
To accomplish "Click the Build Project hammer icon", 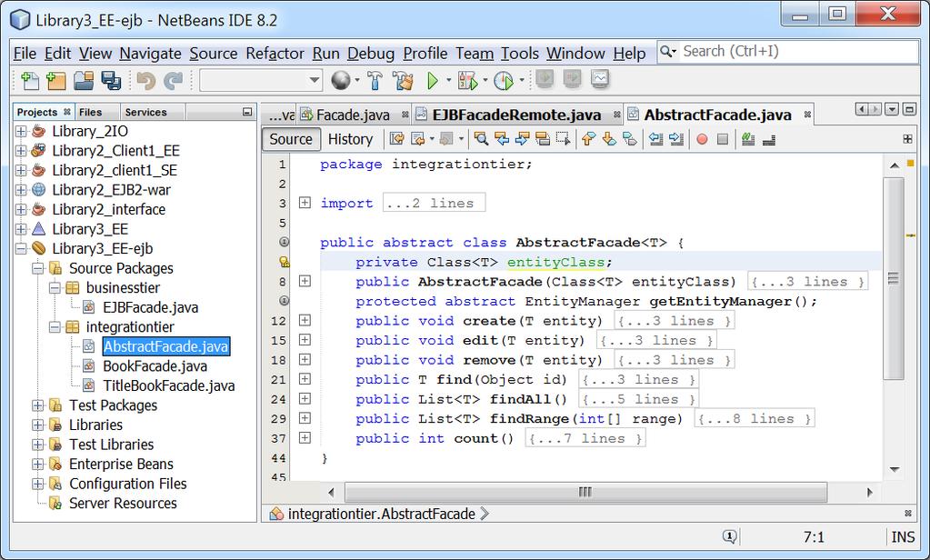I will [375, 80].
